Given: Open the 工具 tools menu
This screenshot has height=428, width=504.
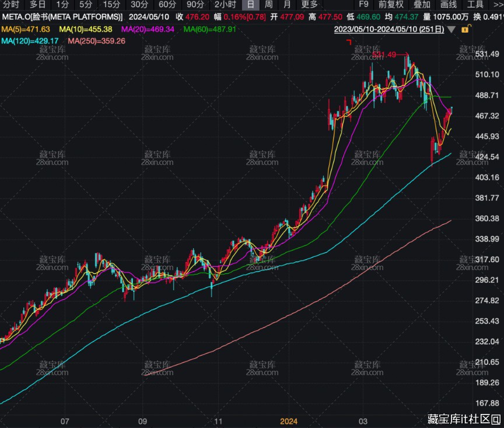Looking at the screenshot, I should [x=475, y=5].
